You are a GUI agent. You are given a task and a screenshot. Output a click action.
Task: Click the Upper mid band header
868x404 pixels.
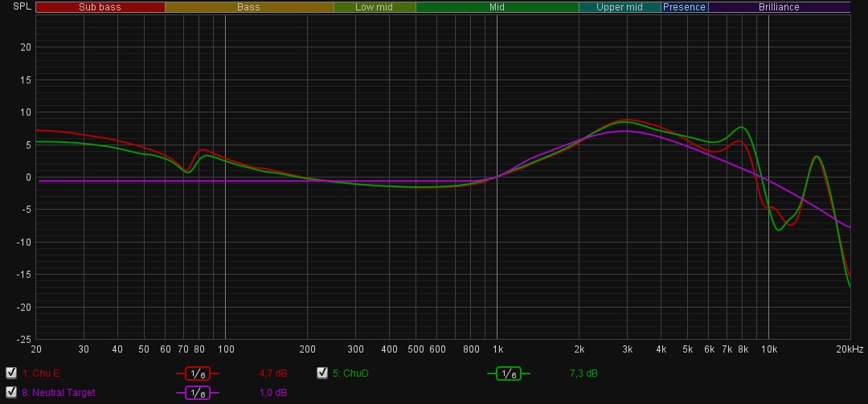[620, 7]
